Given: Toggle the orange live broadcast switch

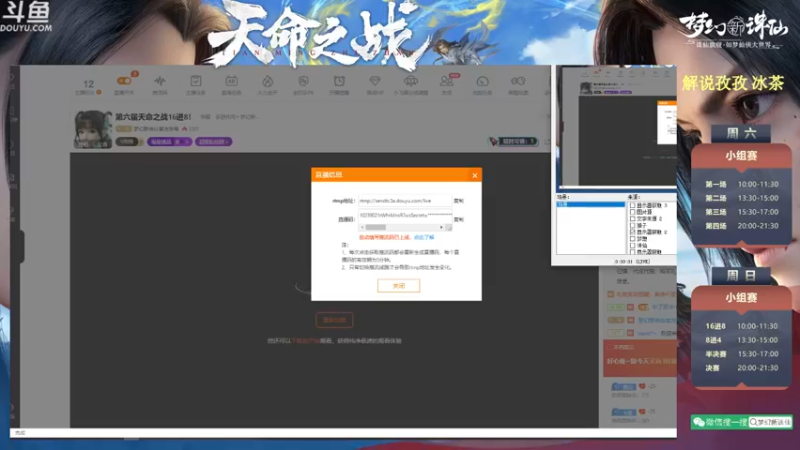Looking at the screenshot, I should 124,81.
